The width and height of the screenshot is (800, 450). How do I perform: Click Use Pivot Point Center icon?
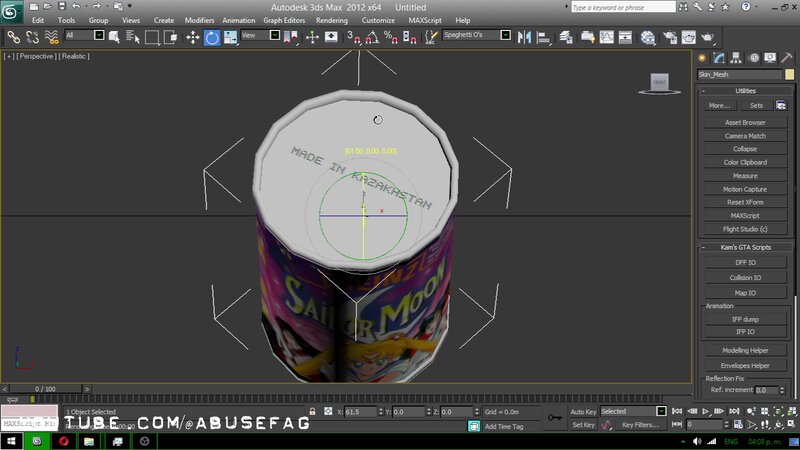[x=291, y=37]
